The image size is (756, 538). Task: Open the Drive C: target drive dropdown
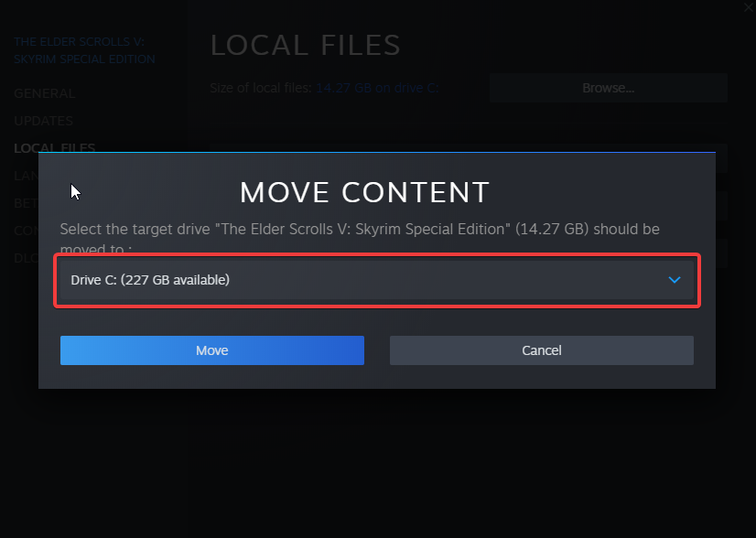(x=377, y=280)
